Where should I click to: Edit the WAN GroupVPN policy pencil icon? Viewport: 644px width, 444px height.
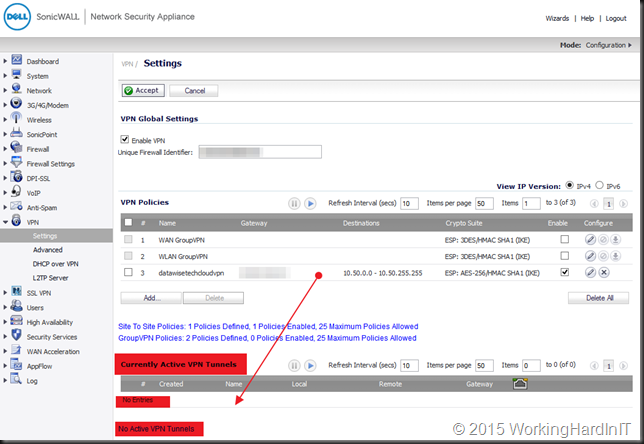coord(590,239)
